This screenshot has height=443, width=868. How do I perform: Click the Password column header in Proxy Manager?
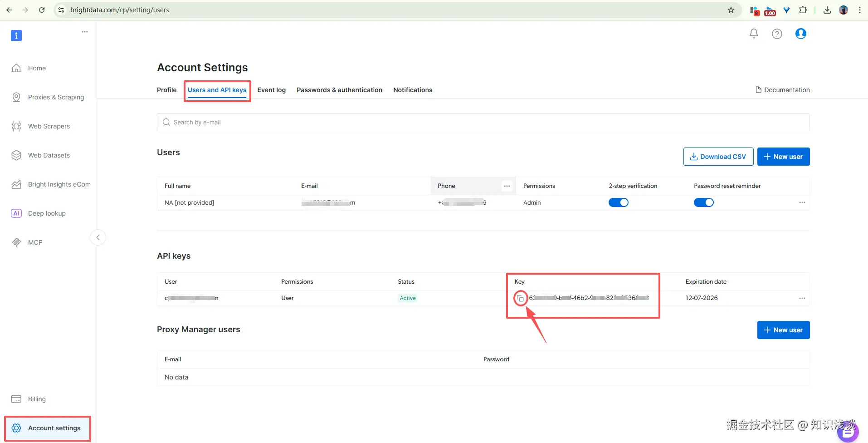496,359
